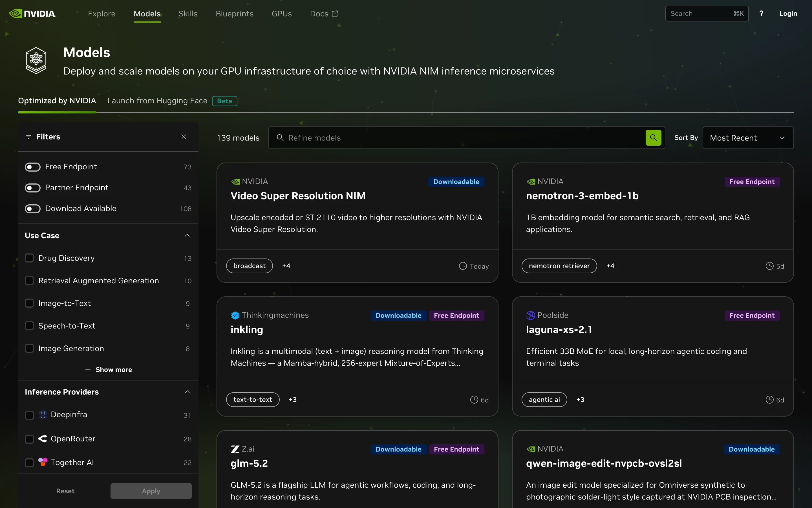This screenshot has height=508, width=812.
Task: Click the agentic ai tag pill
Action: 544,399
